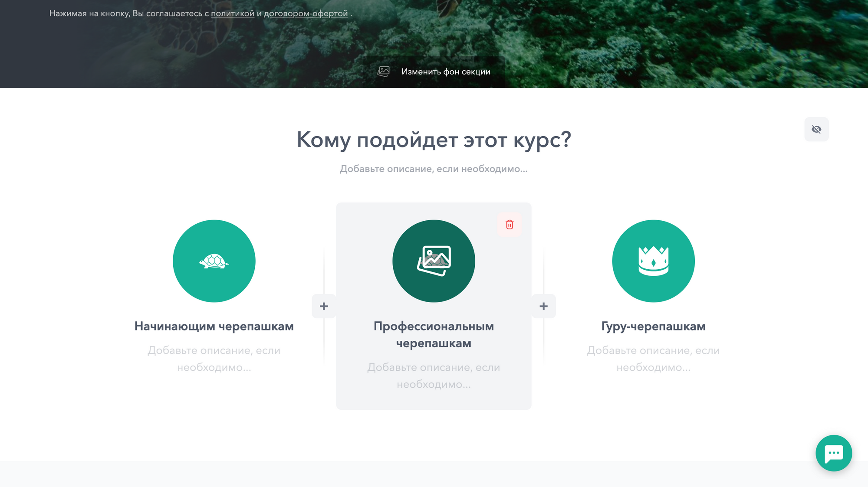Screen dimensions: 868x487
Task: Click 'Изменить фон секции' to change background
Action: point(446,72)
